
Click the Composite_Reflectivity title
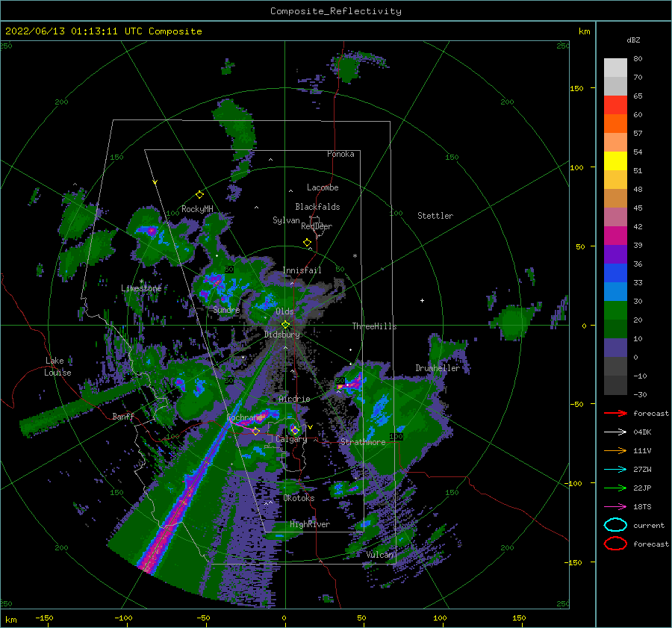click(335, 11)
